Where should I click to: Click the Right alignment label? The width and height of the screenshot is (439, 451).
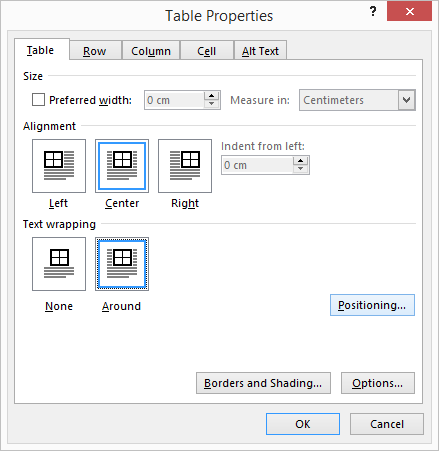185,203
